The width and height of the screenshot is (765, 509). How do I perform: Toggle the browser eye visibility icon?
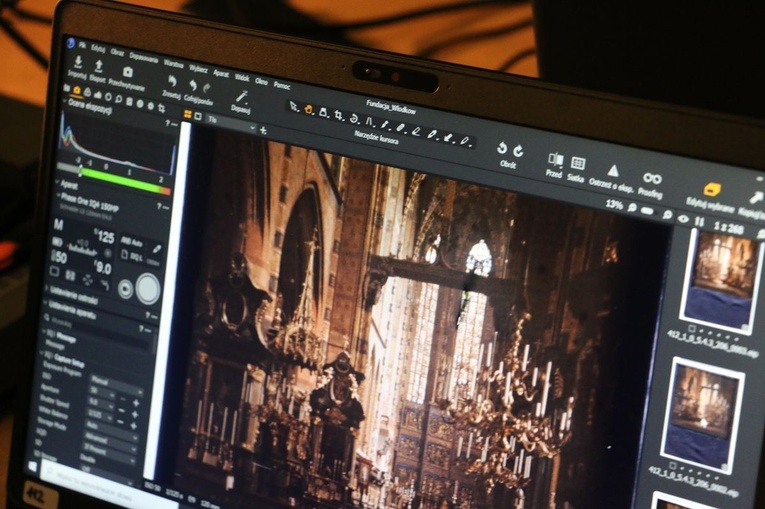click(x=684, y=219)
